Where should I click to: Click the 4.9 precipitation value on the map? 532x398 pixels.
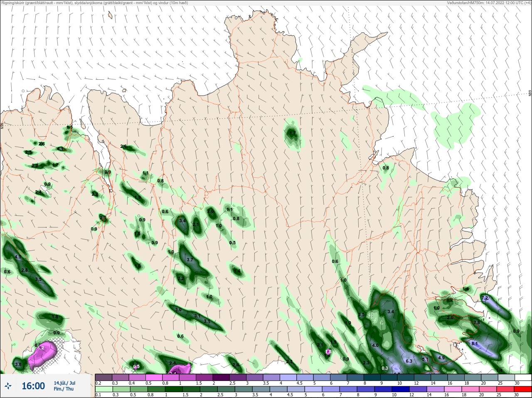click(441, 358)
